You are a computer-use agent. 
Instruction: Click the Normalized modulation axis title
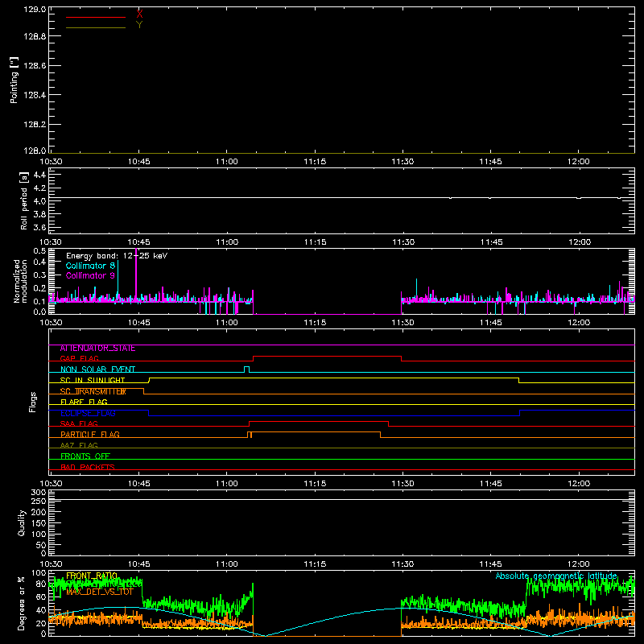pos(20,281)
